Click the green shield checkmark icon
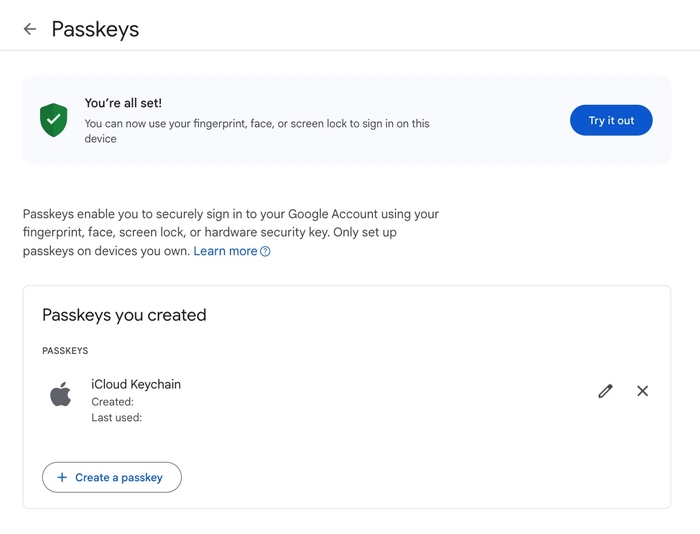This screenshot has width=700, height=534. pyautogui.click(x=53, y=120)
